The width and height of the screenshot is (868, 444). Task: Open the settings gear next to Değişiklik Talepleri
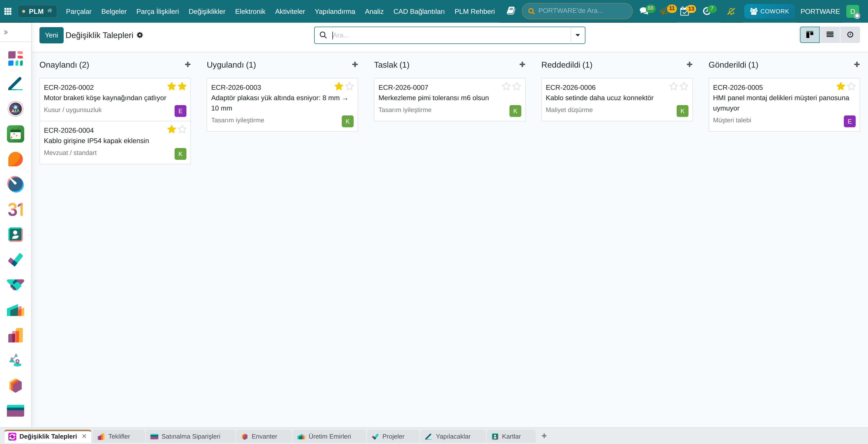tap(140, 35)
